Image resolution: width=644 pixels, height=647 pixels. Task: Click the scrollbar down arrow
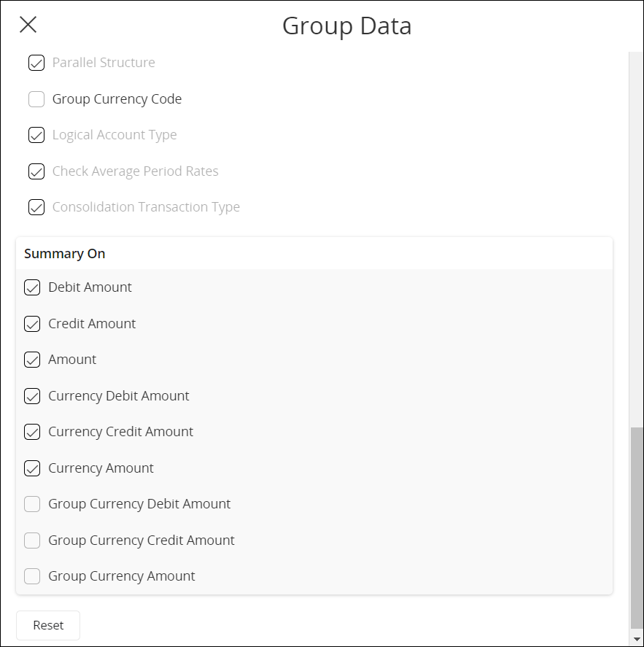pos(636,639)
